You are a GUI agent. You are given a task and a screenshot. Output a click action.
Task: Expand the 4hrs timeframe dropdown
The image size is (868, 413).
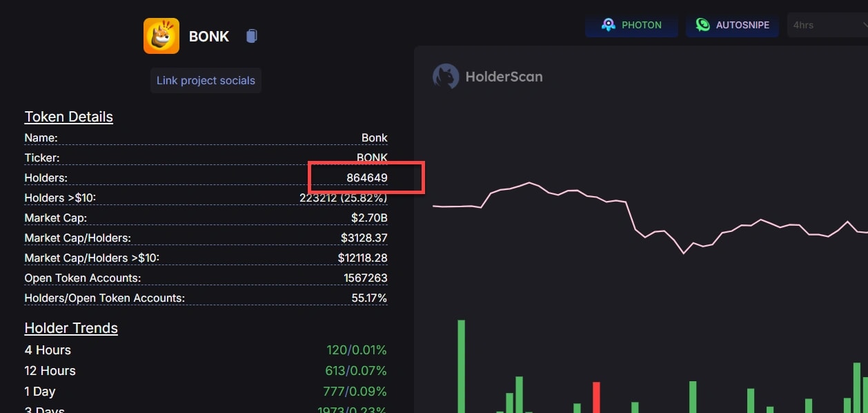(x=827, y=25)
